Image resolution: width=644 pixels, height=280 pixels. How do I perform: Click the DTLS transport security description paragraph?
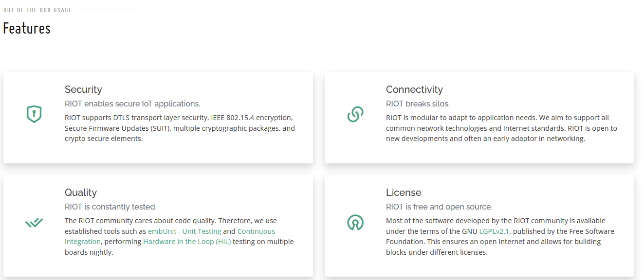[180, 128]
